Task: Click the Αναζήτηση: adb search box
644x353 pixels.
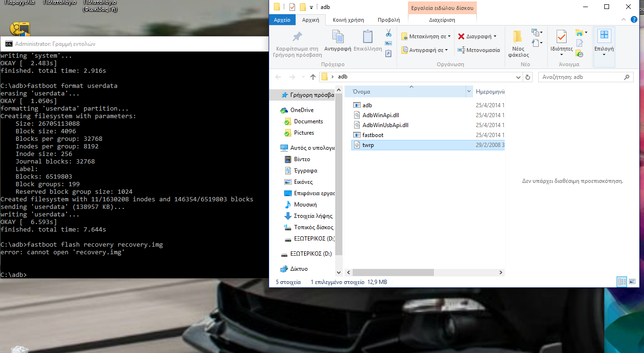Action: click(581, 77)
